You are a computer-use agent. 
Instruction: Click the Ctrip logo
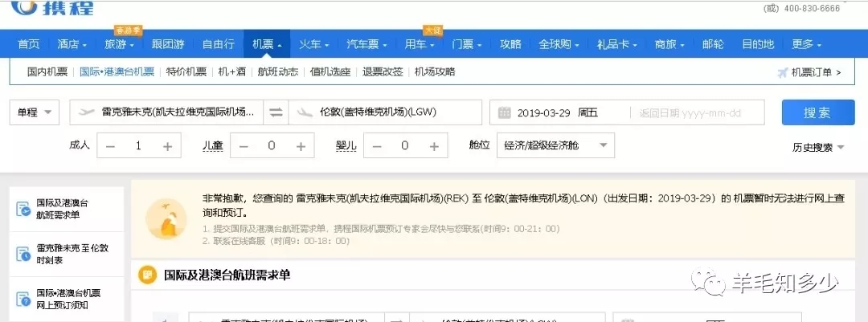[52, 8]
